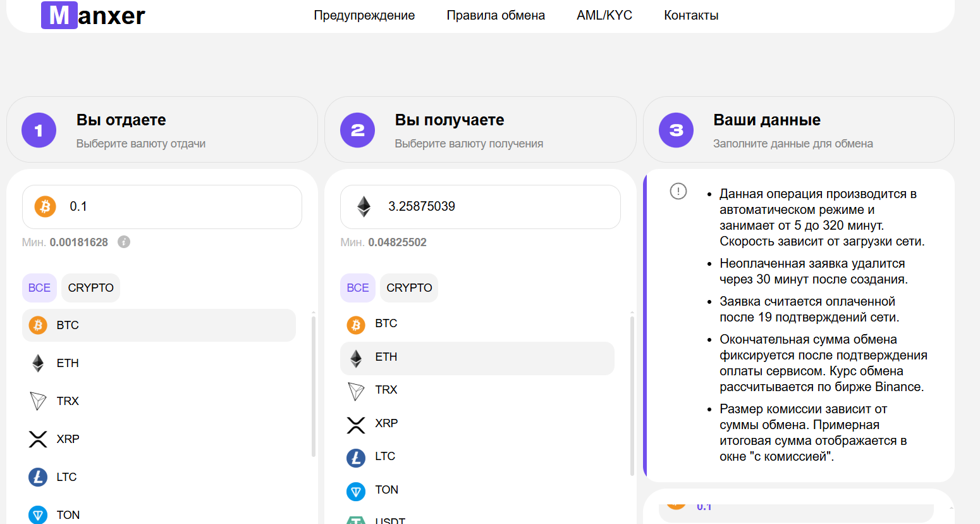Pick the LTC icon in the give list
This screenshot has height=524, width=980.
[x=38, y=477]
